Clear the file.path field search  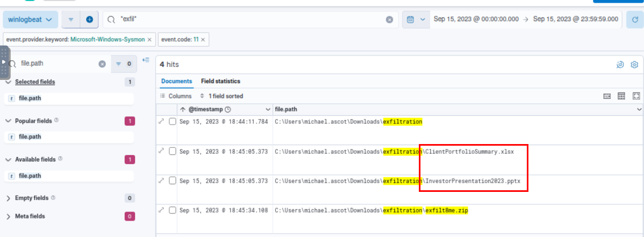pos(102,64)
